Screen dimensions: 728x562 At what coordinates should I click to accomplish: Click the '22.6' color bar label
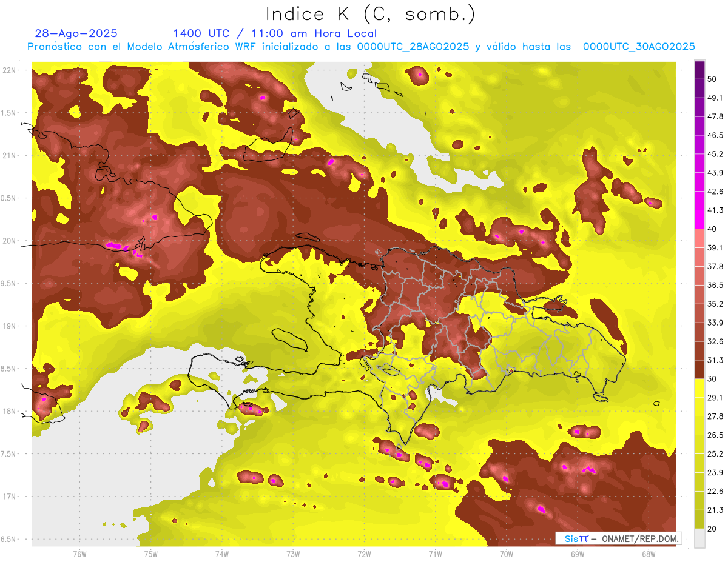point(715,492)
